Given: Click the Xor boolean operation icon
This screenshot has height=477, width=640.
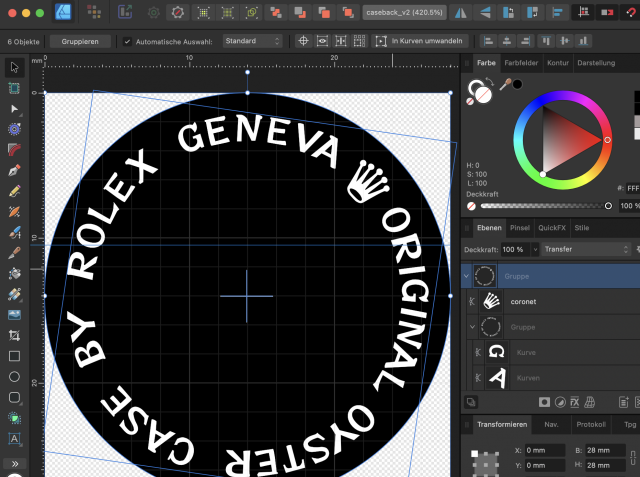Looking at the screenshot, I should tap(348, 13).
